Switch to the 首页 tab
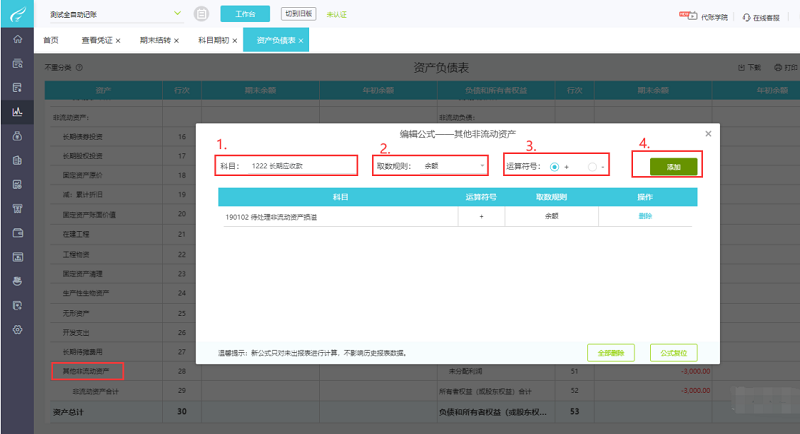 pyautogui.click(x=51, y=40)
